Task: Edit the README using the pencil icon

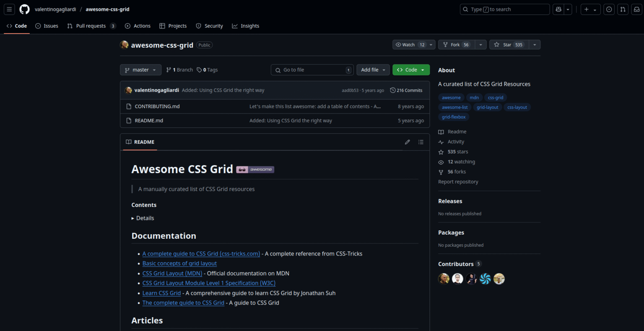Action: (x=407, y=142)
